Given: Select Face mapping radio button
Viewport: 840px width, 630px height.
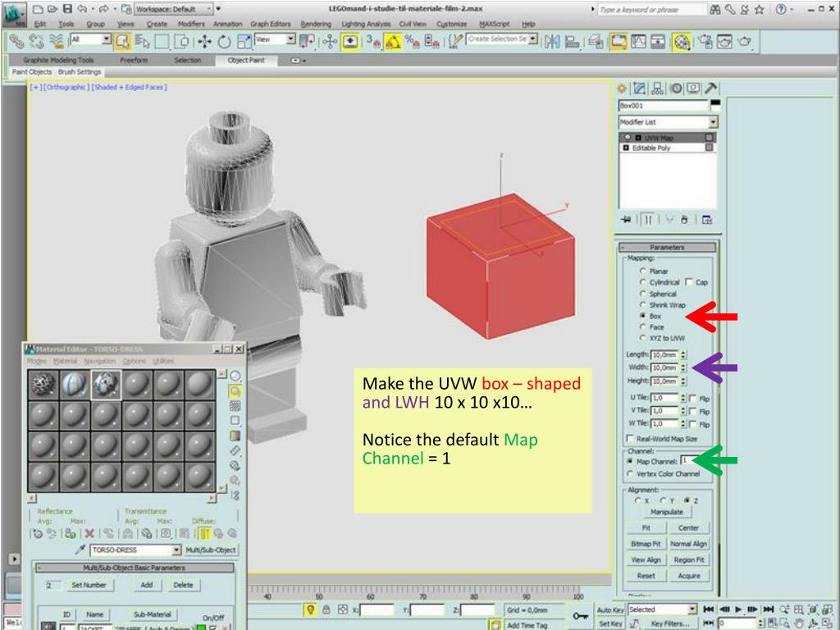Looking at the screenshot, I should [x=643, y=326].
